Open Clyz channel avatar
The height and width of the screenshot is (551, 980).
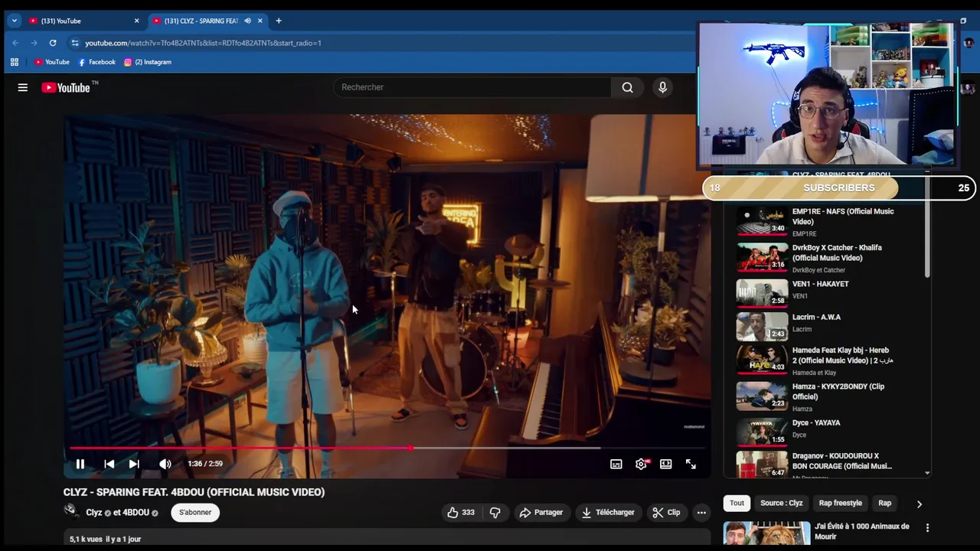[71, 511]
